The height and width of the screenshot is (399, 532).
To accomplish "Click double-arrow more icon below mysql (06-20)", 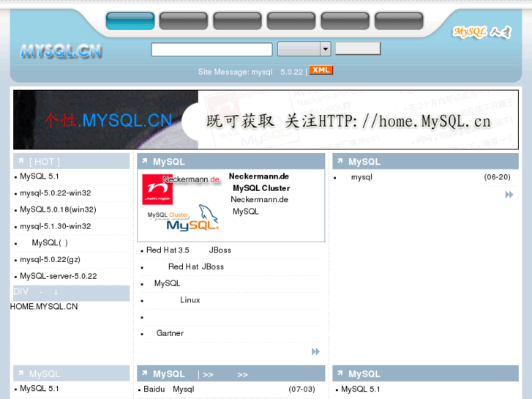I will pyautogui.click(x=509, y=195).
